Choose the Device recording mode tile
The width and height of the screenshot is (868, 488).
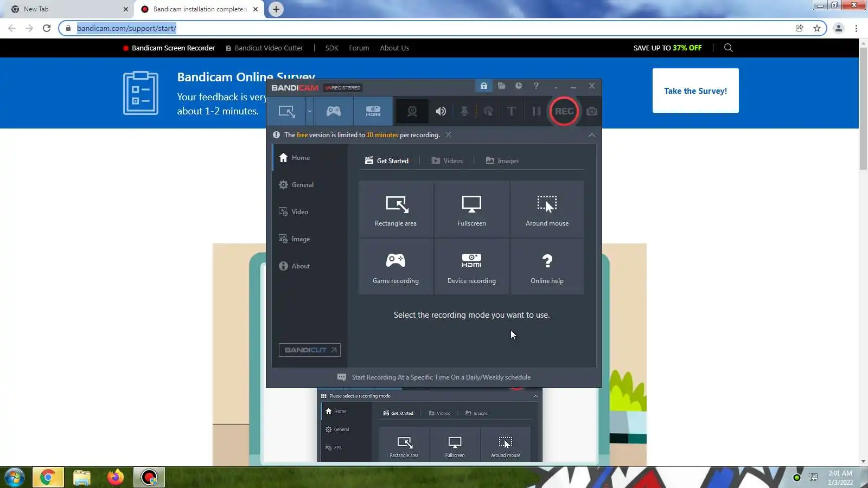point(471,267)
